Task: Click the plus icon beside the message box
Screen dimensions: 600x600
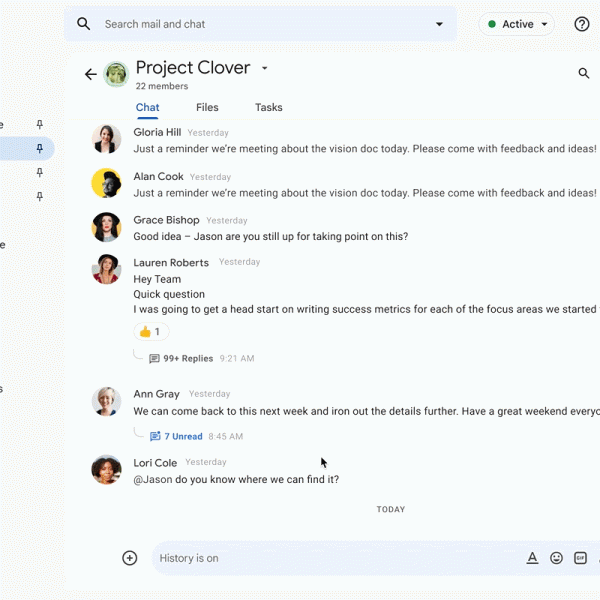Action: point(129,558)
